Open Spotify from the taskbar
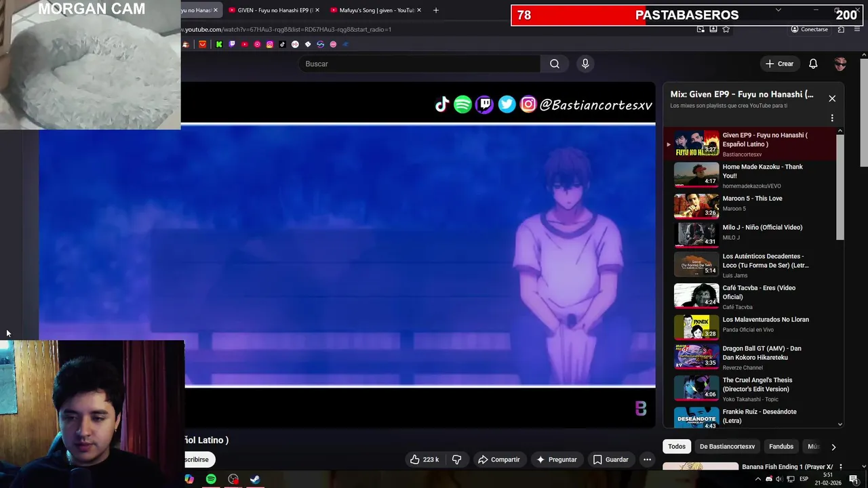868x488 pixels. tap(211, 479)
